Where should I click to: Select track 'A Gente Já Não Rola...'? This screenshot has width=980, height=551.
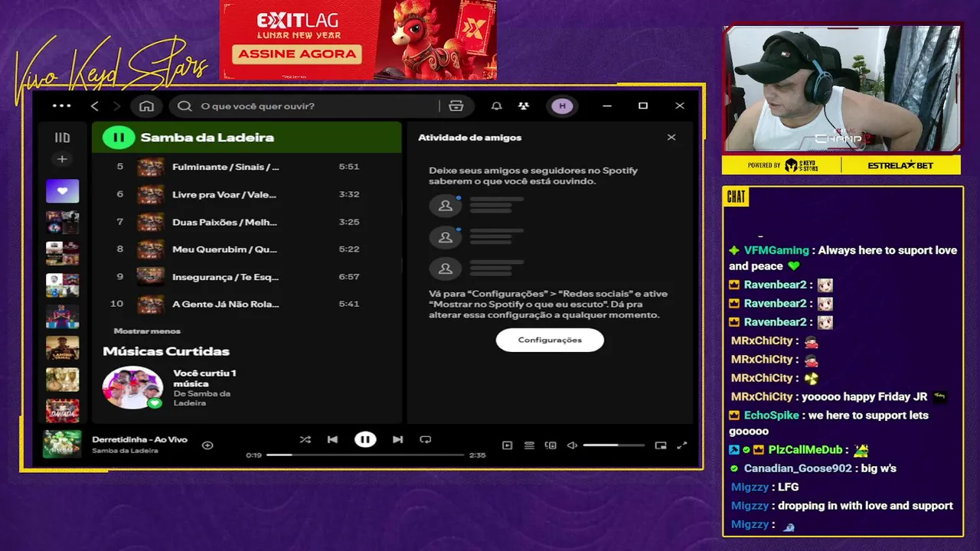point(225,304)
